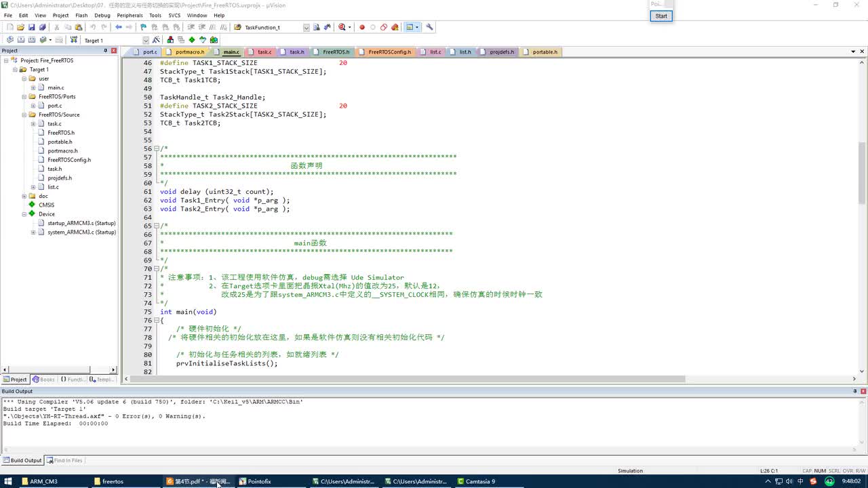Open Manage Run-Time Environment green diamond
Viewport: 868px width, 488px height.
pos(192,40)
